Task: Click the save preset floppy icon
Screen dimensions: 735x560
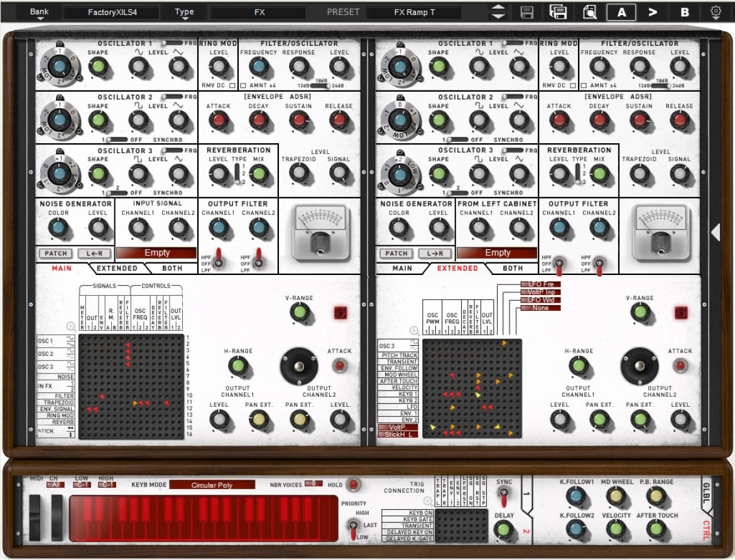Action: [x=527, y=12]
